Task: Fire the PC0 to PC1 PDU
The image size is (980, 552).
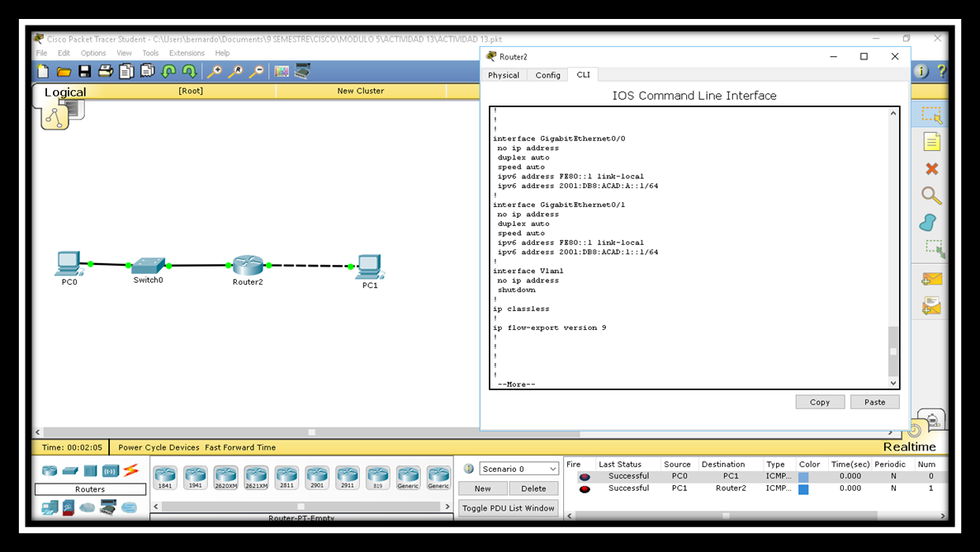Action: (585, 477)
